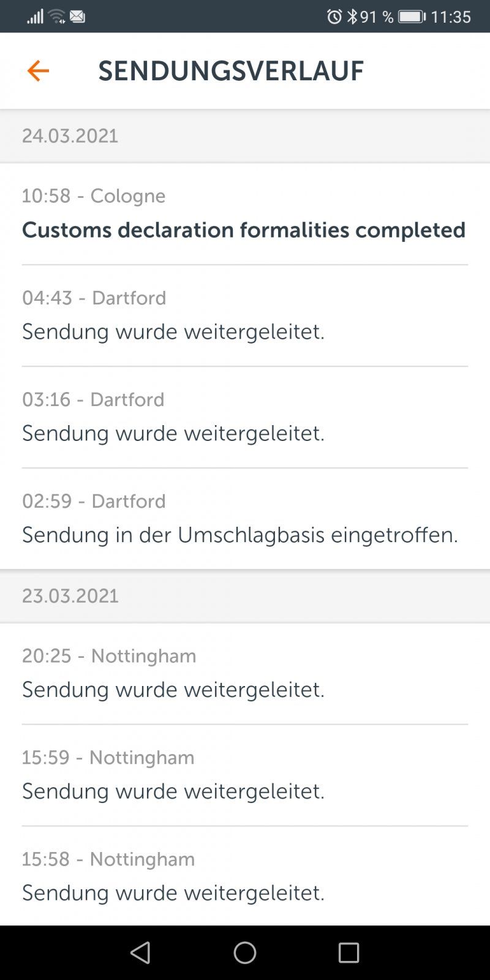Viewport: 490px width, 980px height.
Task: Select the 03:16 Dartford tracking entry
Action: [245, 417]
